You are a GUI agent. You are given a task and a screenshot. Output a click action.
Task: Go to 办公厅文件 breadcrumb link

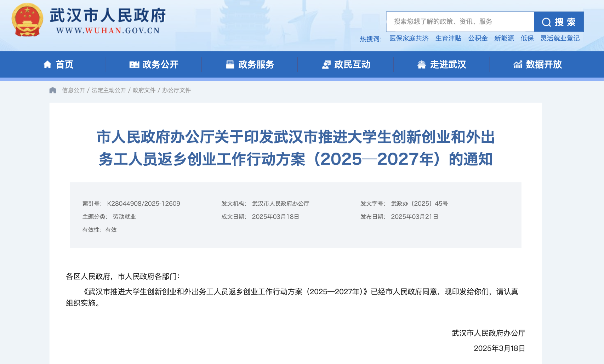176,90
